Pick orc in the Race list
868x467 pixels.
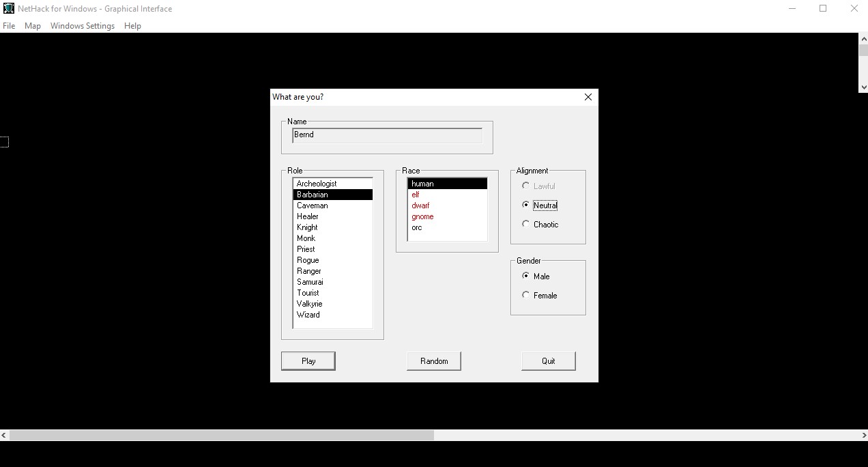tap(417, 227)
